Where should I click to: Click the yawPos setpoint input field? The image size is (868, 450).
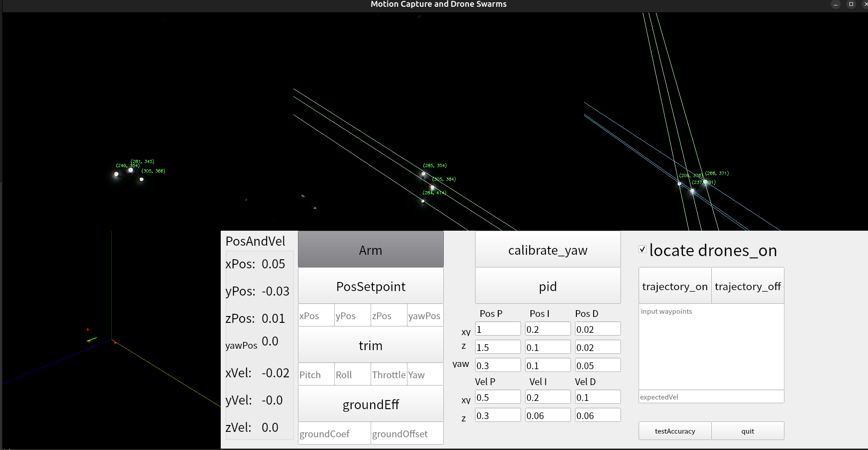click(425, 316)
